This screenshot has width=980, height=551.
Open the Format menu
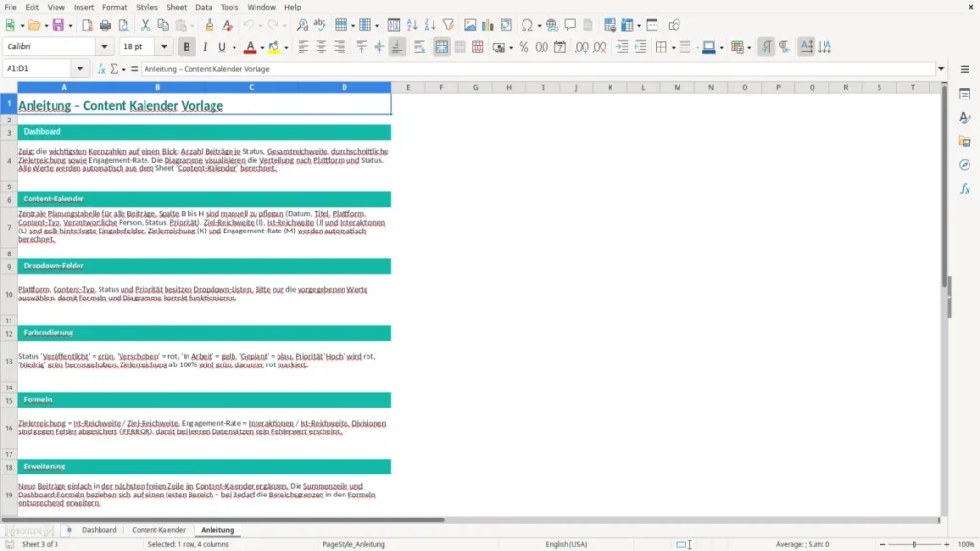pyautogui.click(x=115, y=7)
